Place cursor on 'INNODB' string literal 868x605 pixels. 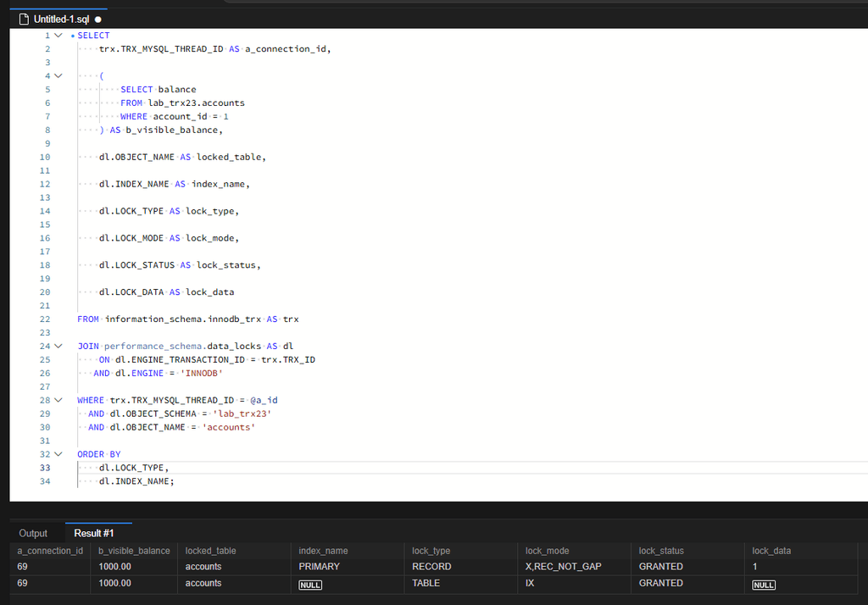pyautogui.click(x=202, y=374)
